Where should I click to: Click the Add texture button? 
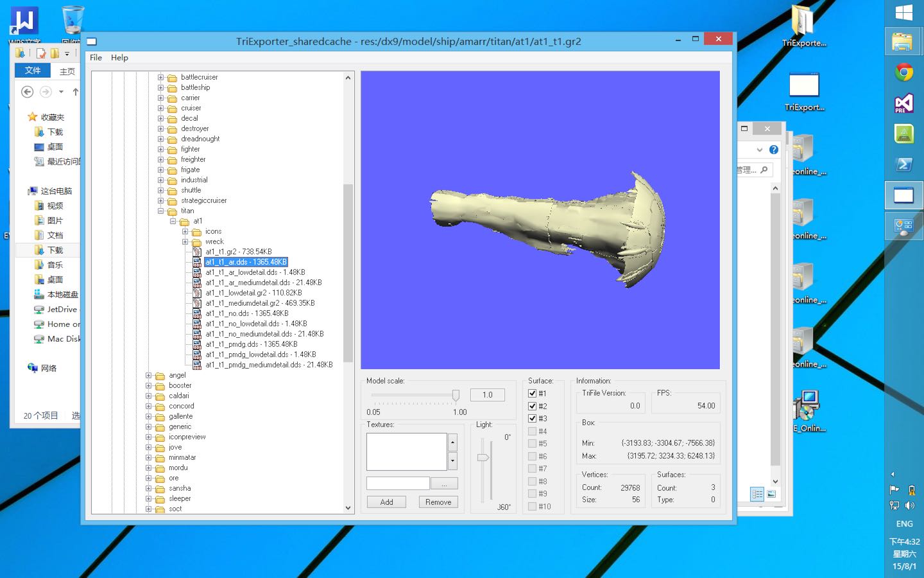386,502
